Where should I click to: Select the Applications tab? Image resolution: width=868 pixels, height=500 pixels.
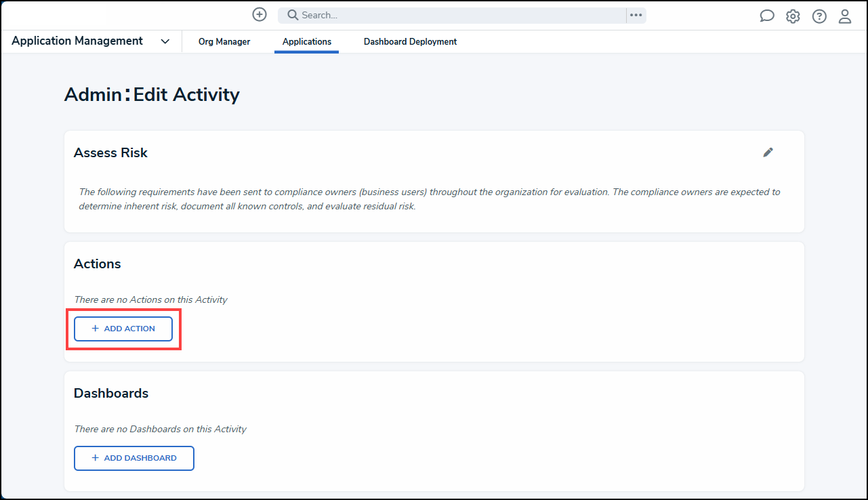click(x=307, y=42)
